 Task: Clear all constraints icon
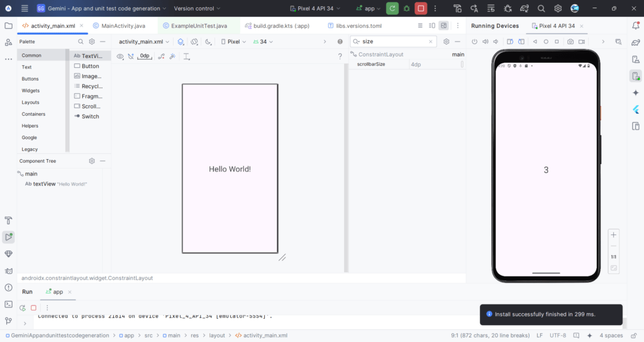[162, 56]
